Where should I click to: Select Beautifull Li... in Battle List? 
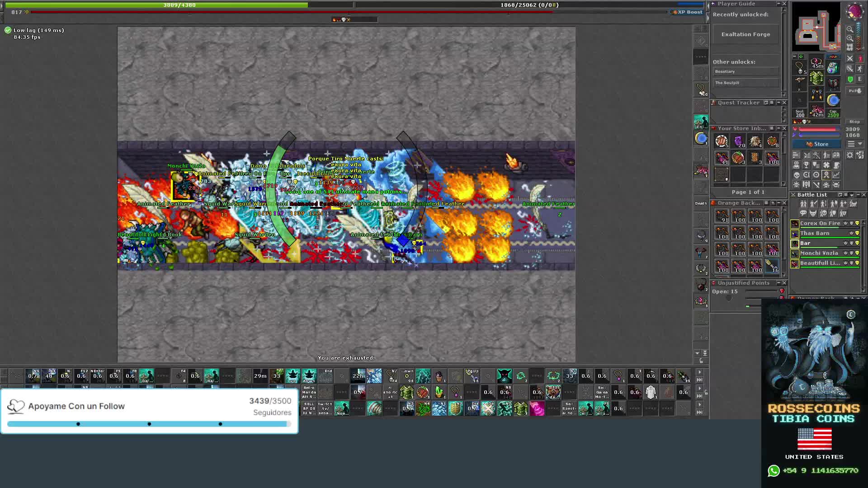[x=825, y=263]
